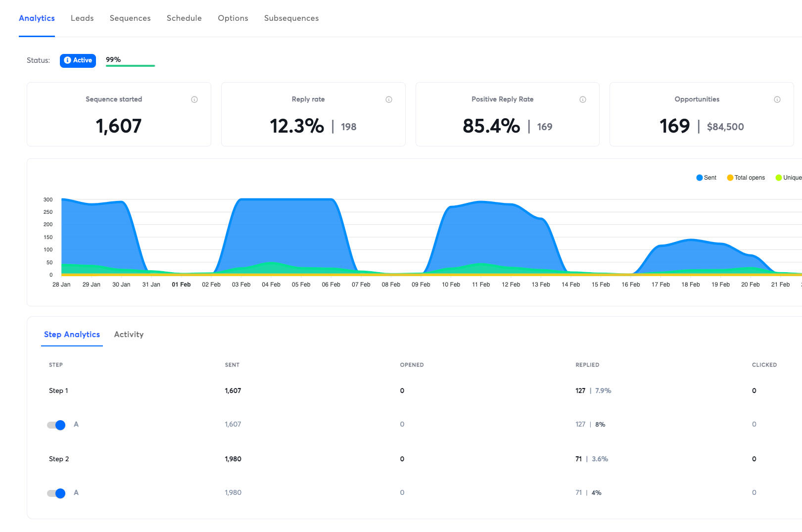Select the Step Analytics tab
The image size is (802, 532).
72,335
